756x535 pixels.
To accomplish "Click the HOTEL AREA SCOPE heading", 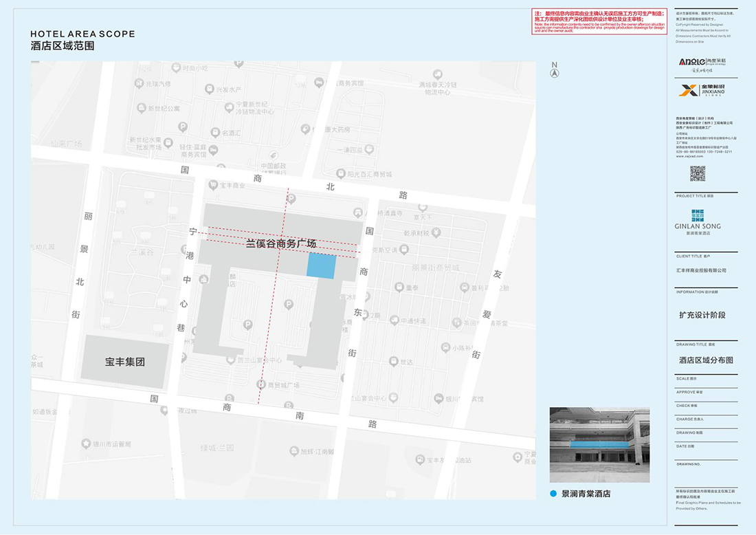I will (83, 34).
